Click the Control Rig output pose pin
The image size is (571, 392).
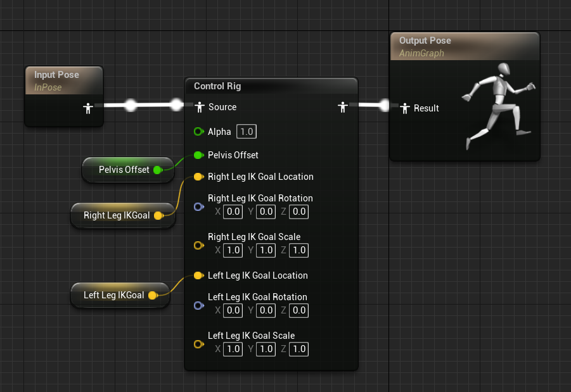click(343, 107)
